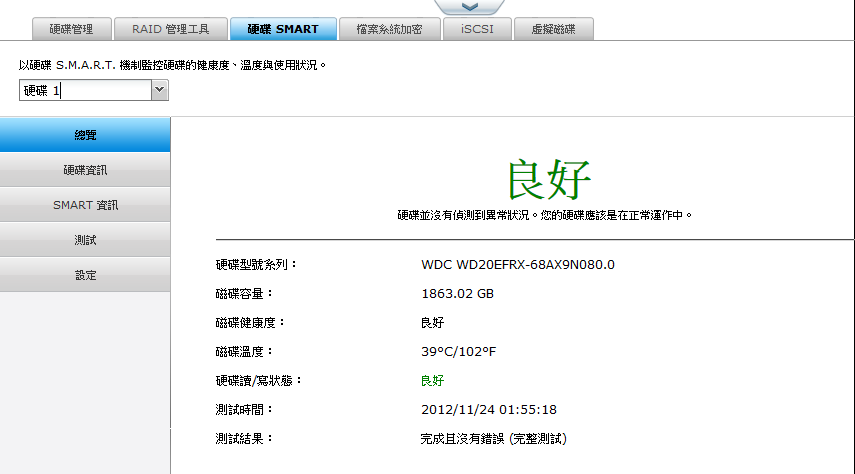Click model value WDC WD20EFRX-68AX9N080.0
This screenshot has height=474, width=855.
[x=517, y=265]
